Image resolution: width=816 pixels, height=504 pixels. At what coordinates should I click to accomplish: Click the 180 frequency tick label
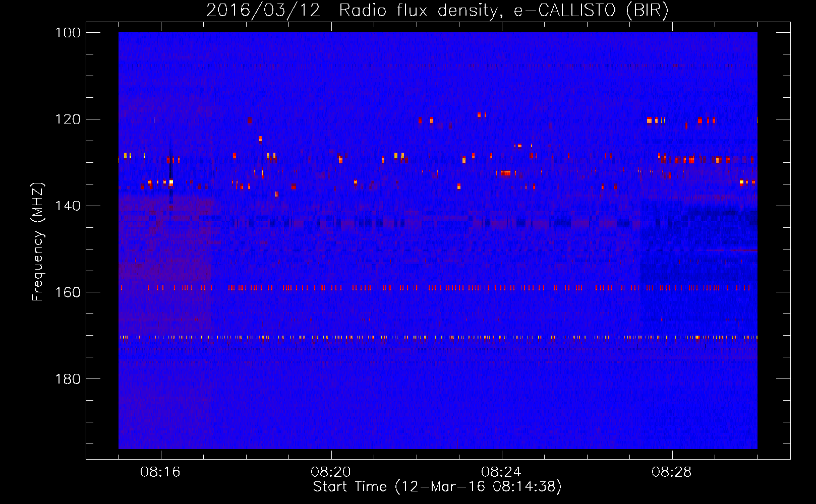pos(68,379)
